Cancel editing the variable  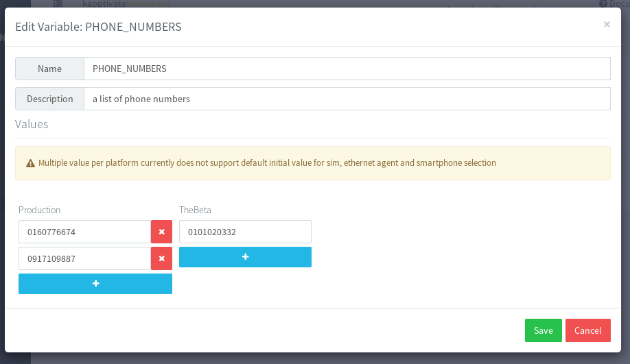[x=587, y=330]
